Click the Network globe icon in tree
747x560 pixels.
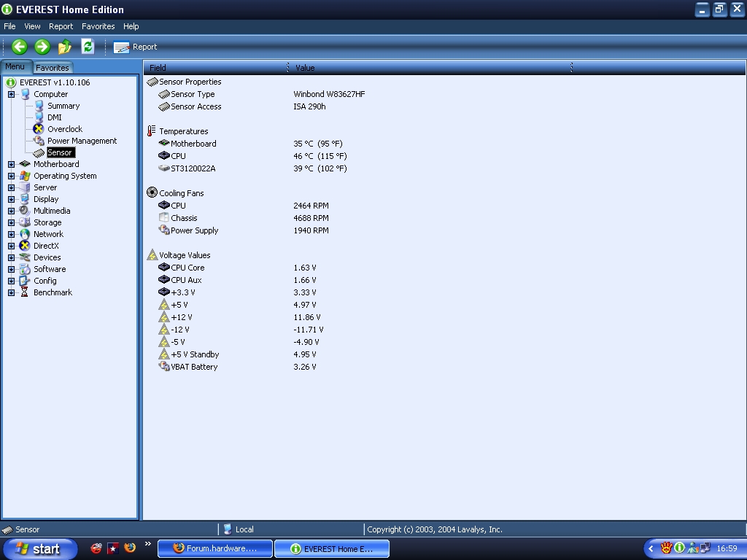25,234
